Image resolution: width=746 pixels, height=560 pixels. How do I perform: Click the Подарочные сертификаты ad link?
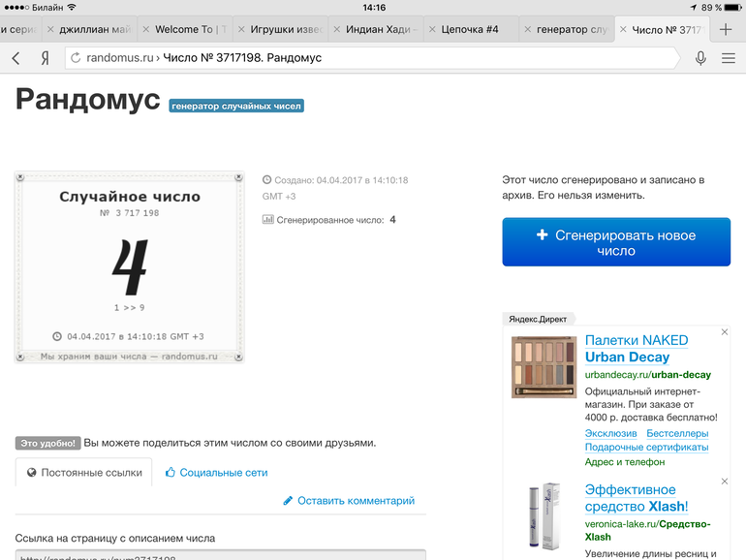(x=646, y=447)
